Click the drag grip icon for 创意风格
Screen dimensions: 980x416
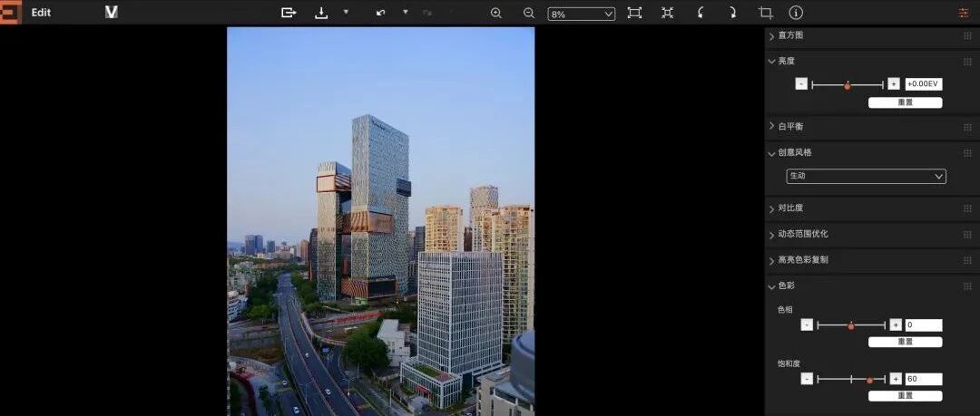(967, 152)
